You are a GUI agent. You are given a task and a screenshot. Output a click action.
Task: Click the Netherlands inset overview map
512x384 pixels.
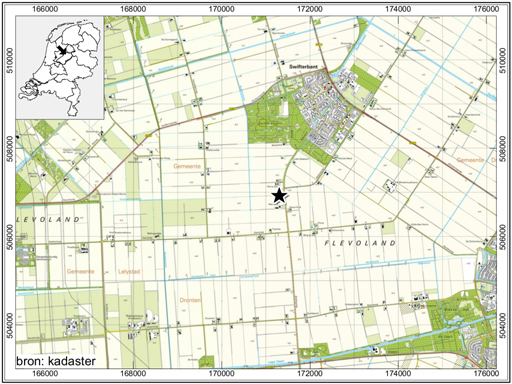click(x=59, y=67)
